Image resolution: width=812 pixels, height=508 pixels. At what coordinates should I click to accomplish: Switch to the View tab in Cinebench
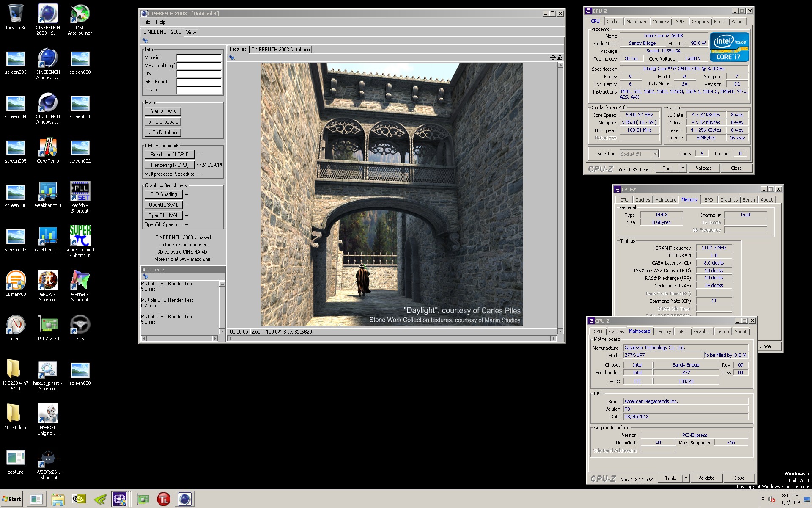pos(191,33)
